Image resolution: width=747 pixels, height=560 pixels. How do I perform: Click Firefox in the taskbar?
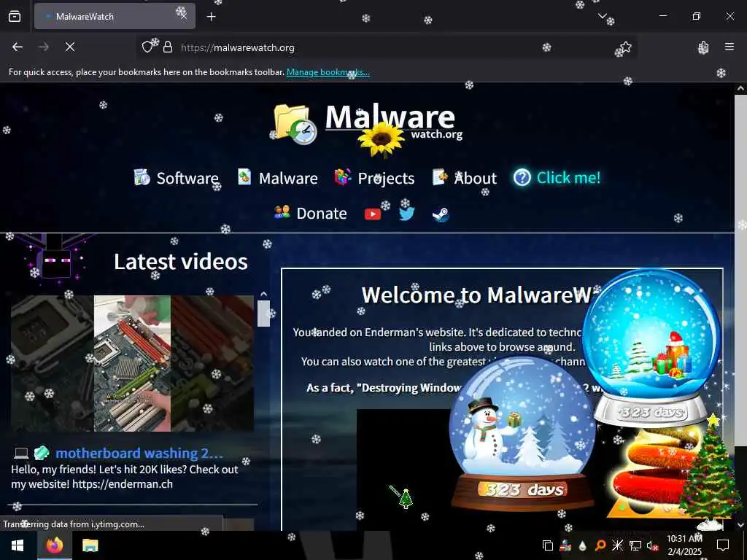coord(55,545)
